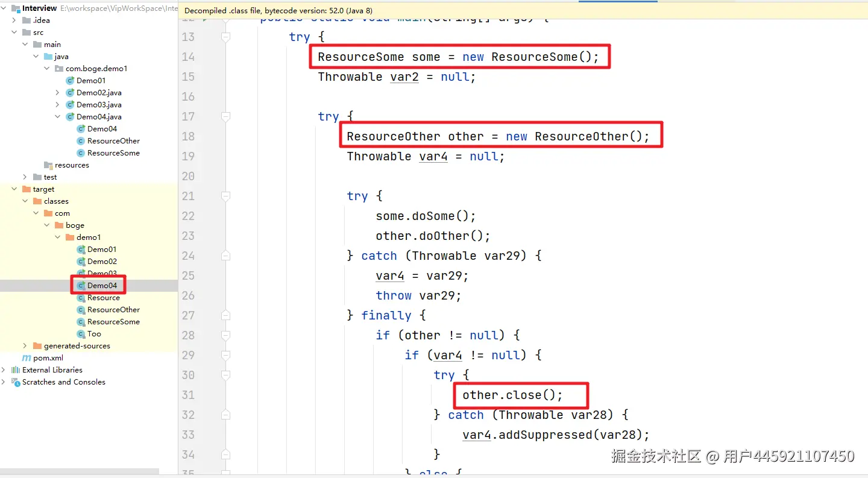Select the Resource class in target

click(104, 298)
